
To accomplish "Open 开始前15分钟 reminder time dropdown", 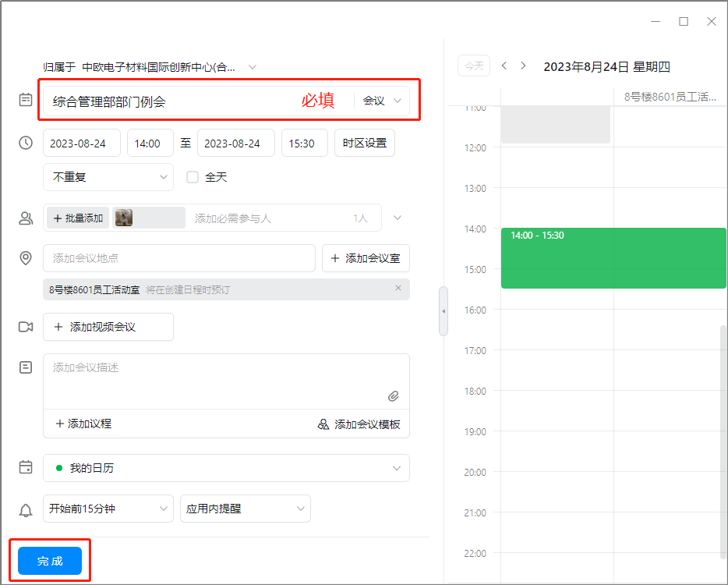I will point(108,509).
